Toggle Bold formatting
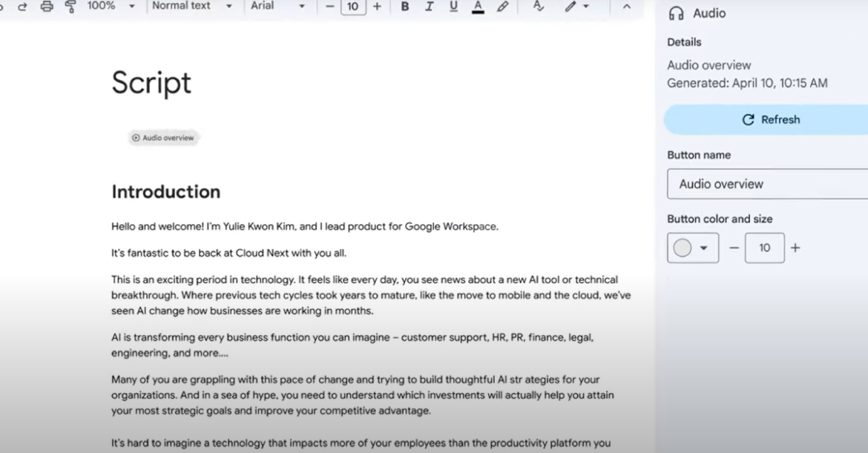868x453 pixels. (405, 7)
